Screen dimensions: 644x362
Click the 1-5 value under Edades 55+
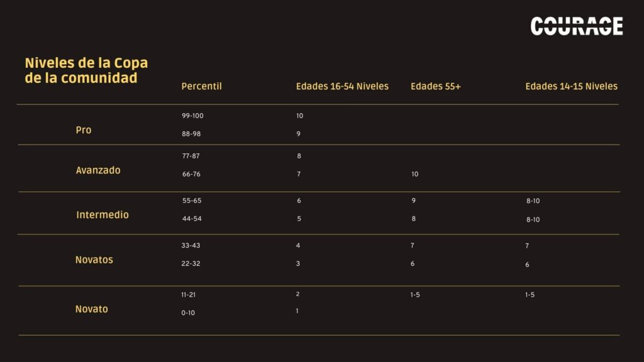coord(415,295)
